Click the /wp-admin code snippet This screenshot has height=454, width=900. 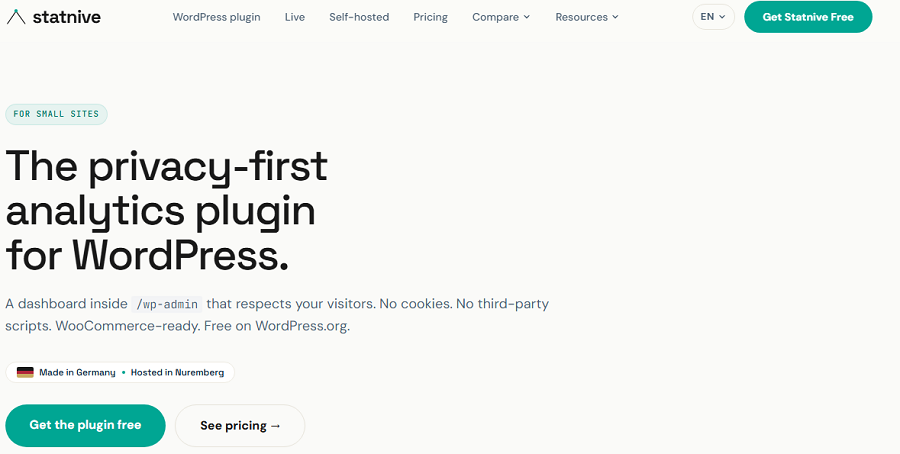click(167, 304)
